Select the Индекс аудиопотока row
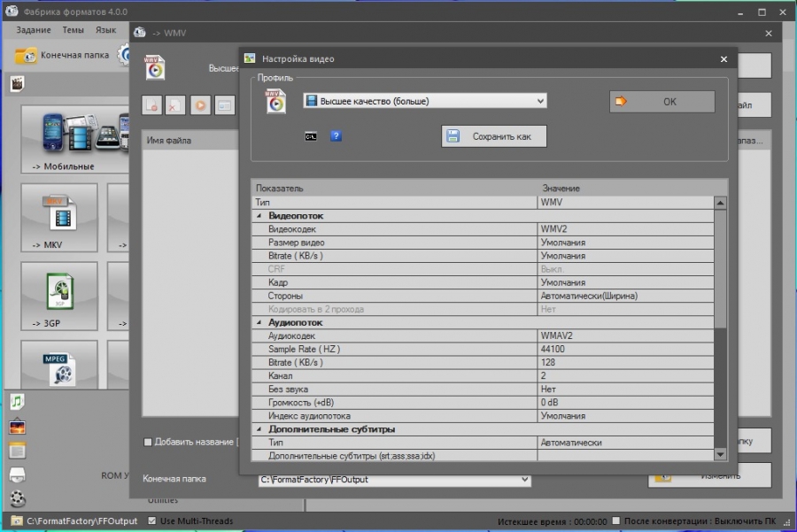Image resolution: width=797 pixels, height=532 pixels. (483, 416)
